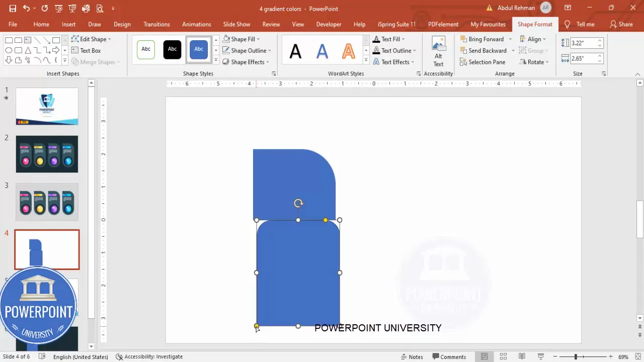644x362 pixels.
Task: Click the yellow adjustment handle atop the selected shape
Action: coord(326,220)
